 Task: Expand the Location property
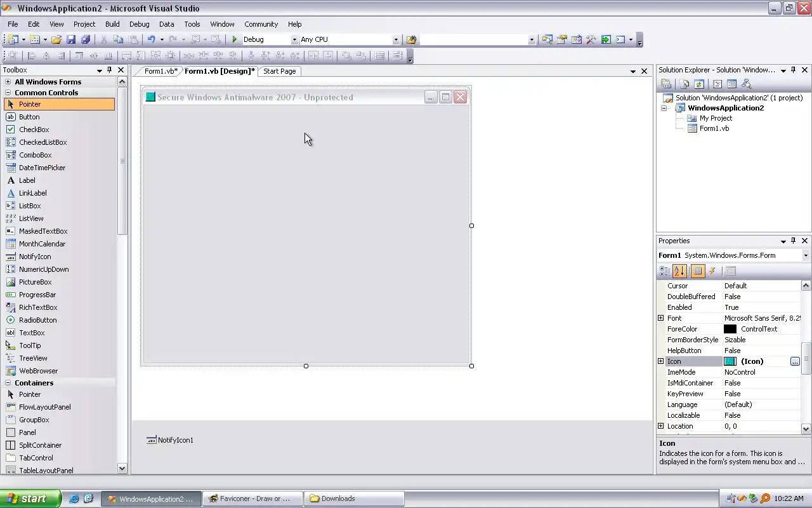(x=661, y=426)
